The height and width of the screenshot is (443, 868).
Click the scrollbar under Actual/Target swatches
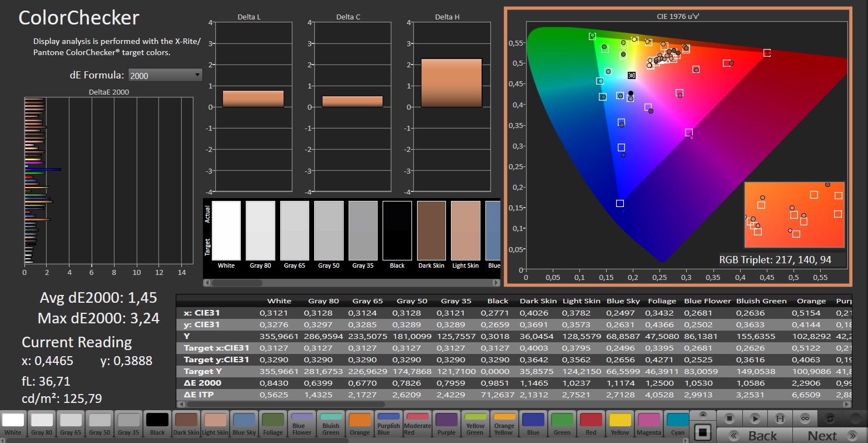click(x=236, y=283)
